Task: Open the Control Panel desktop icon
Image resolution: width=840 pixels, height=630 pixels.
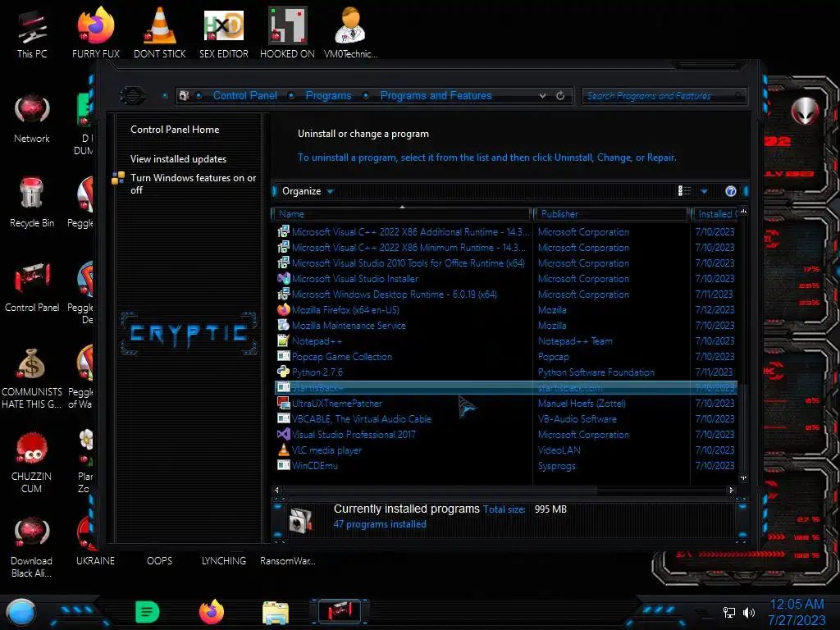Action: tap(32, 287)
